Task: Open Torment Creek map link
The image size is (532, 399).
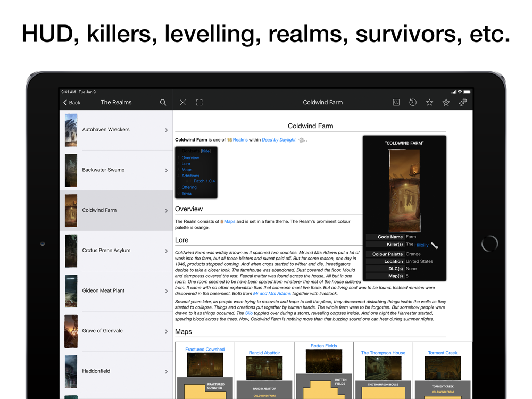Action: tap(443, 353)
